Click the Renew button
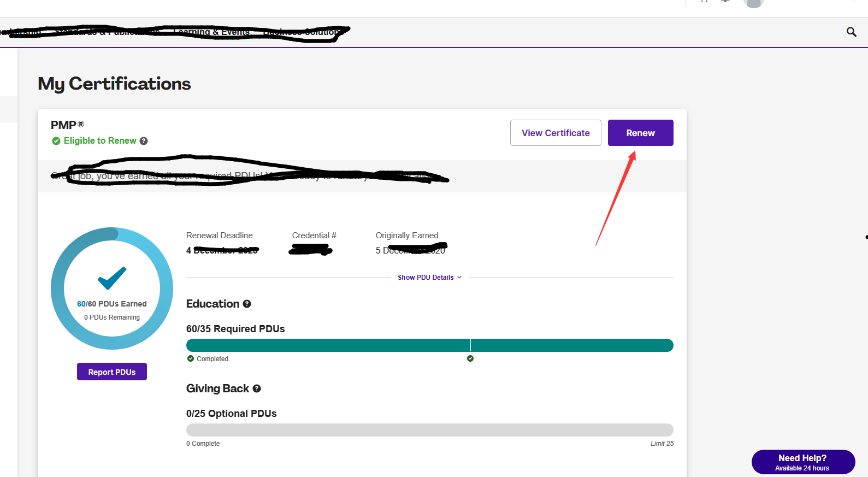 (x=640, y=133)
